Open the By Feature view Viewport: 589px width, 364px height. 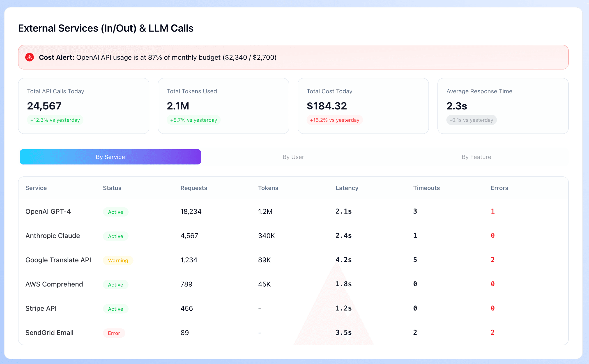click(476, 157)
